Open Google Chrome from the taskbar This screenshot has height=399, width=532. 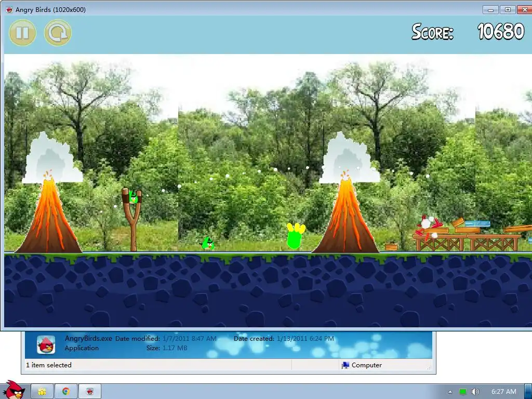(66, 392)
